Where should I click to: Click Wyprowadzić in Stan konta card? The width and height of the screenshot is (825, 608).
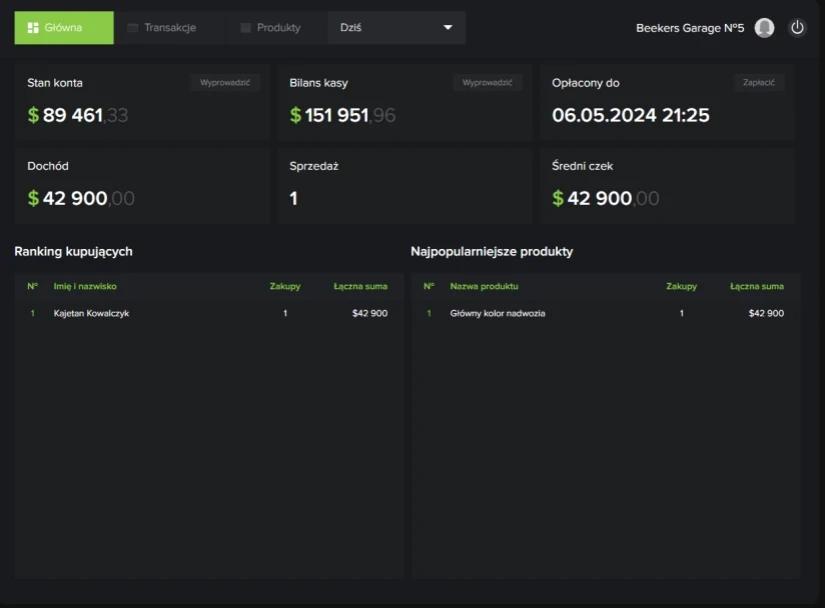(x=225, y=83)
